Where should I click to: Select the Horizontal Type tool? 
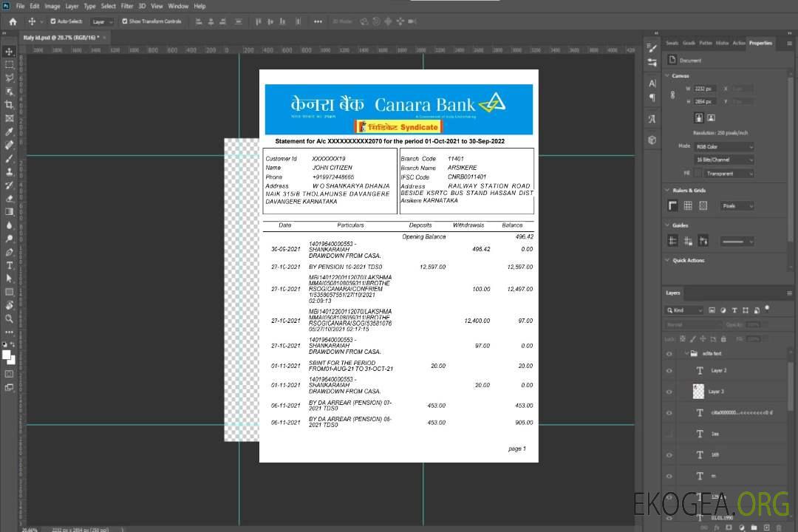pos(9,265)
